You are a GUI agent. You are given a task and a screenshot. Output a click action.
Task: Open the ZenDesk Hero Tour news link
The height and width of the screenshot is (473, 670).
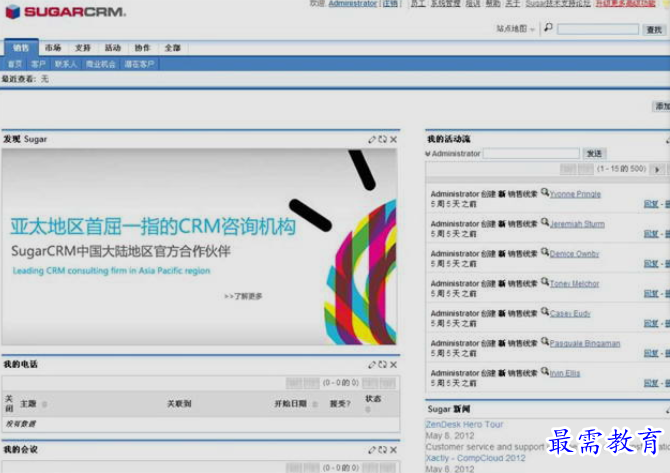464,424
